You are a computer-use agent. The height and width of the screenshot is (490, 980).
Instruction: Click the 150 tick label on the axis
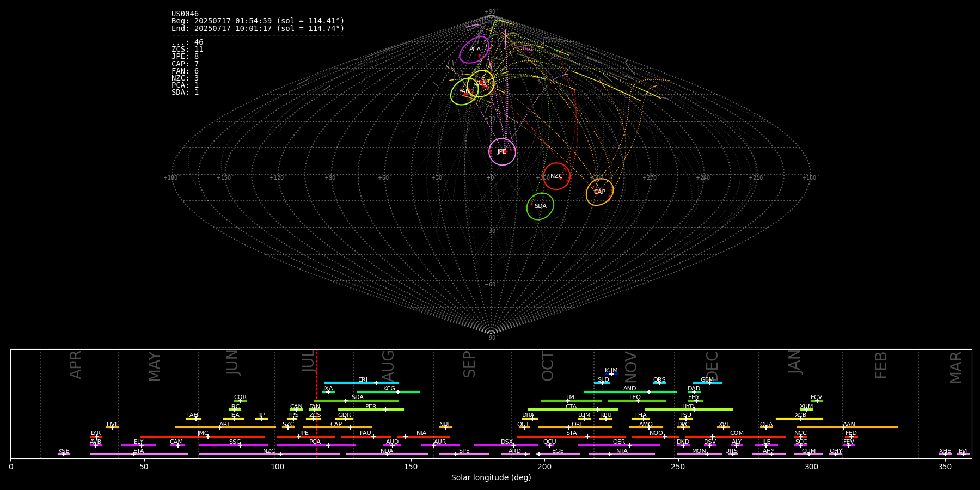coord(411,467)
